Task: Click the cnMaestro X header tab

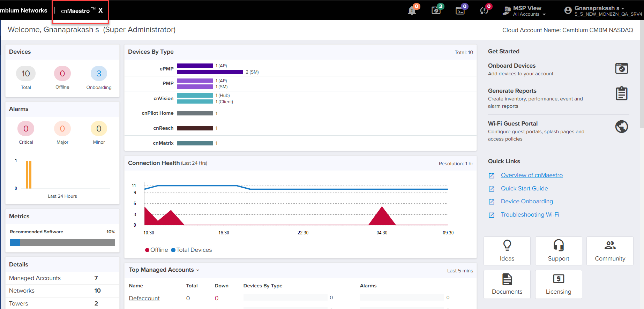Action: coord(81,11)
